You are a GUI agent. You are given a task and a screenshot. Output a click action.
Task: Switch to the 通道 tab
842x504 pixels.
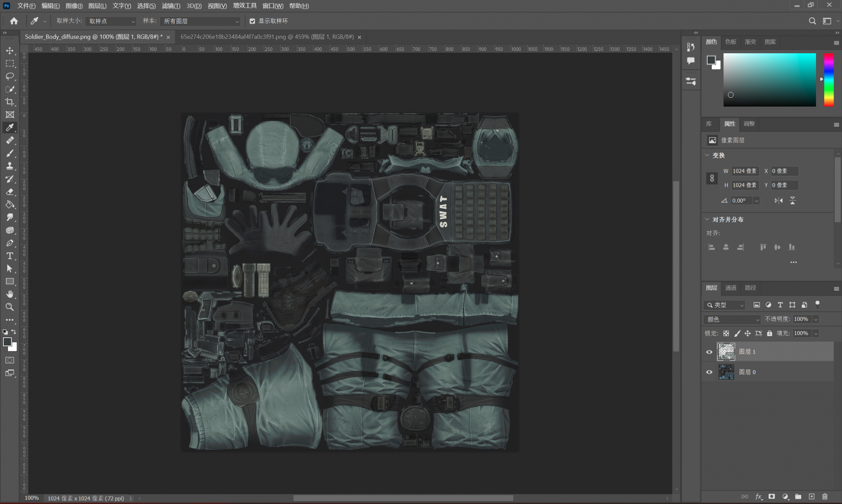731,288
